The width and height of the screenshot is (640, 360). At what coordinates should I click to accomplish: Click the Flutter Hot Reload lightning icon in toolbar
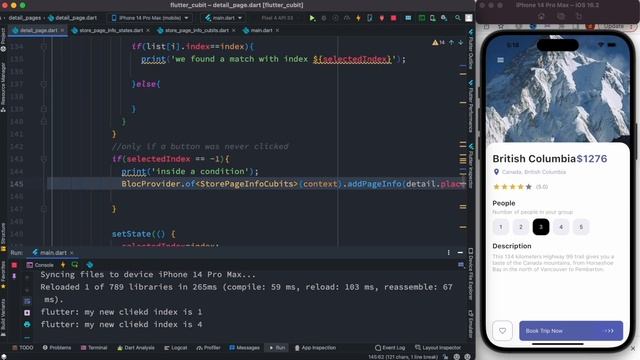pyautogui.click(x=358, y=18)
